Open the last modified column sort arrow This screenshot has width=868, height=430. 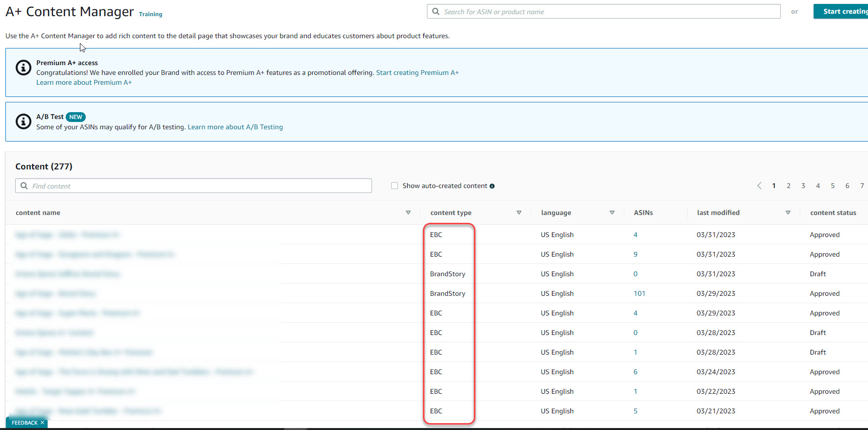pyautogui.click(x=788, y=213)
